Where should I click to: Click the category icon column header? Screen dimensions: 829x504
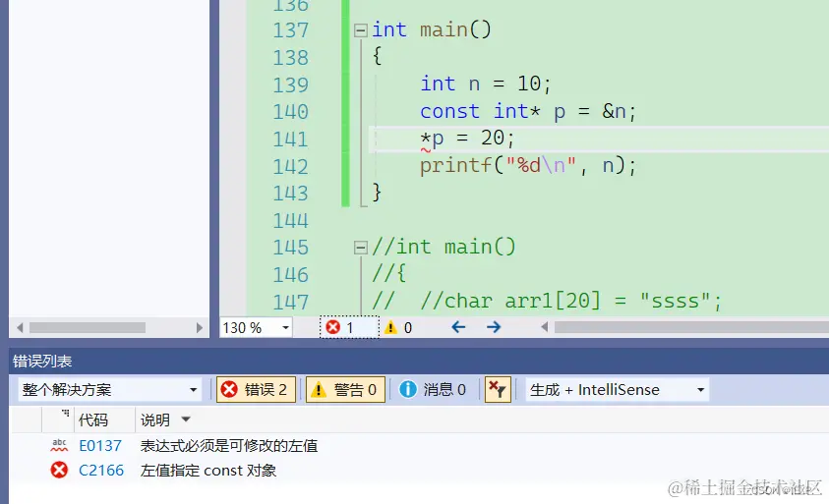tap(59, 420)
